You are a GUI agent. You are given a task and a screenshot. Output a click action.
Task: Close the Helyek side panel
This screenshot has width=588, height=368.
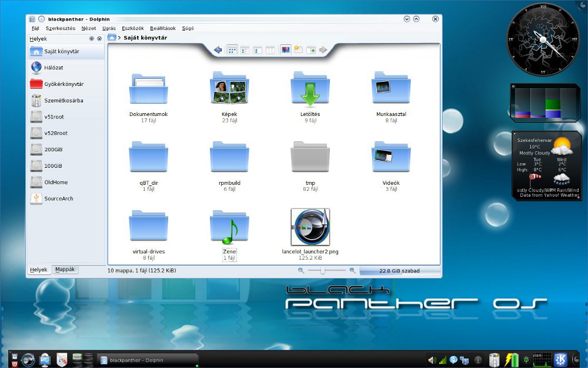click(99, 39)
